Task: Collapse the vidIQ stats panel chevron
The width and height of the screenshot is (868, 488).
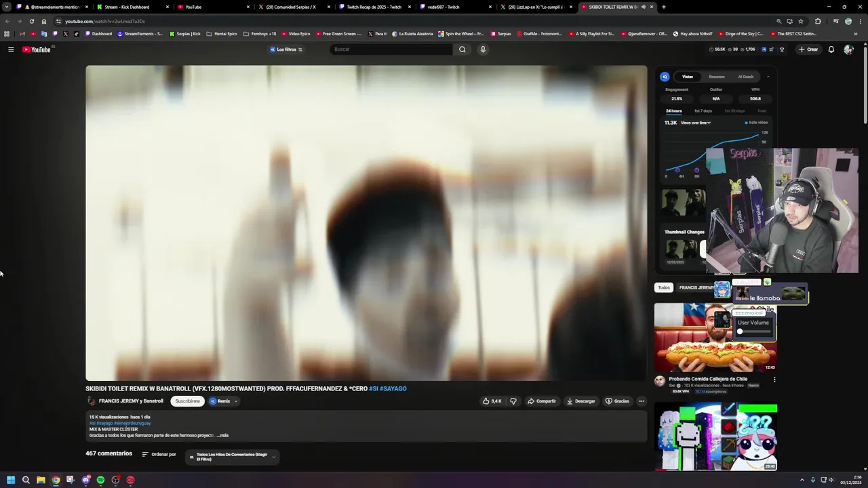Action: coord(768,77)
